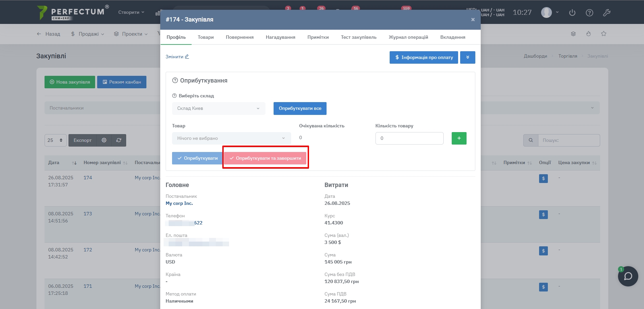The height and width of the screenshot is (309, 644).
Task: Click Оприбуткувати все button
Action: [300, 109]
